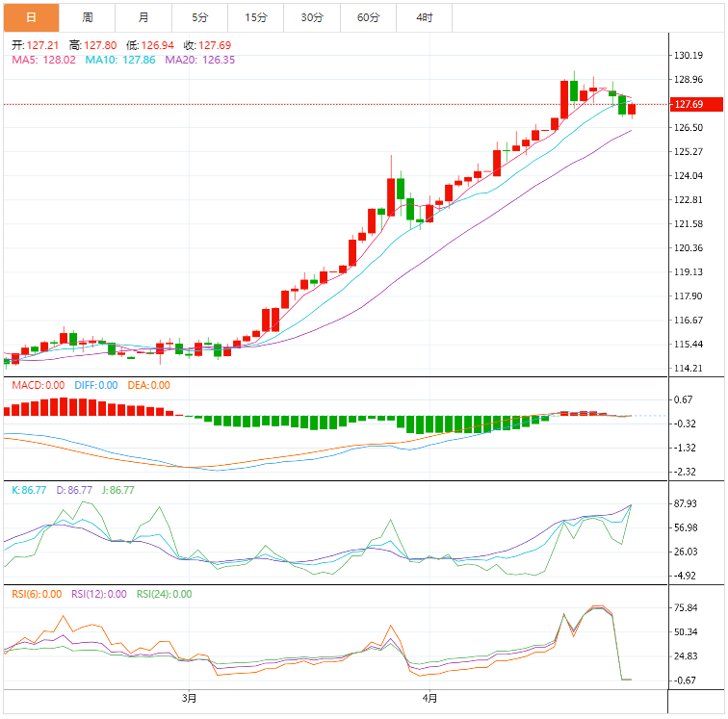
Task: Select the MA20: 126.35 indicator label
Action: 199,60
